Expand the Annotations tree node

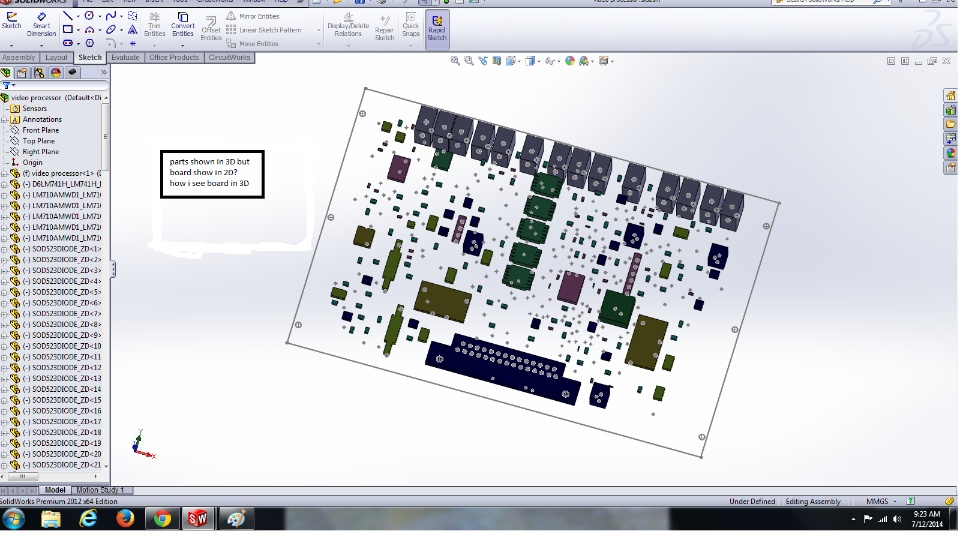(4, 120)
